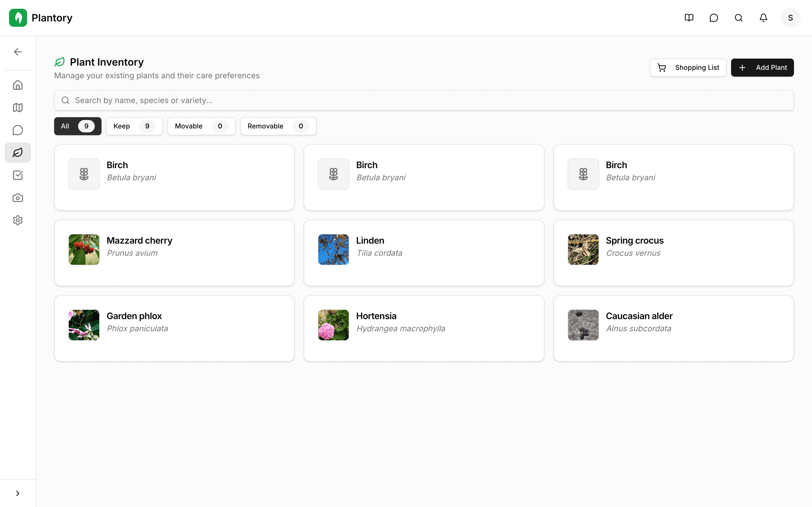Open the camera icon in the sidebar

[17, 197]
